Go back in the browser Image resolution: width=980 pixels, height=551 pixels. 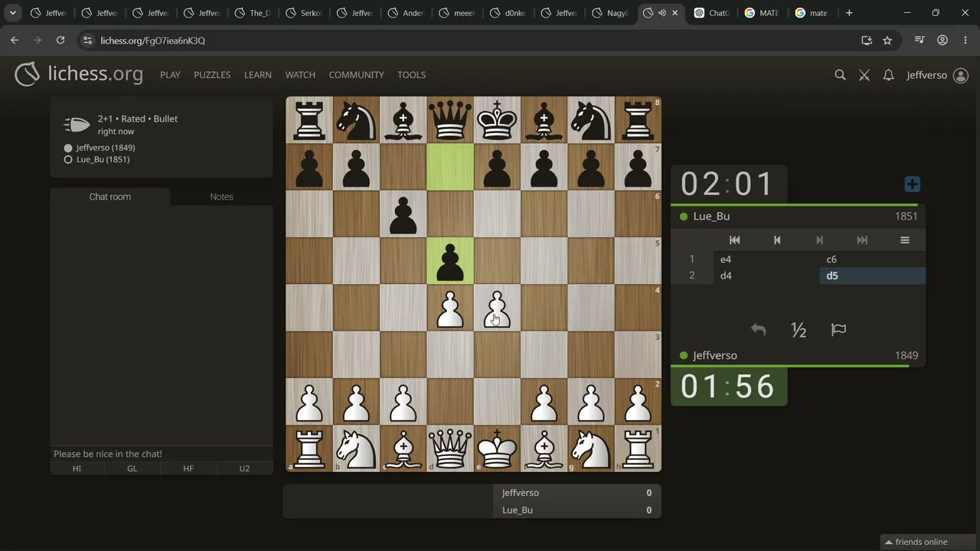(x=15, y=41)
